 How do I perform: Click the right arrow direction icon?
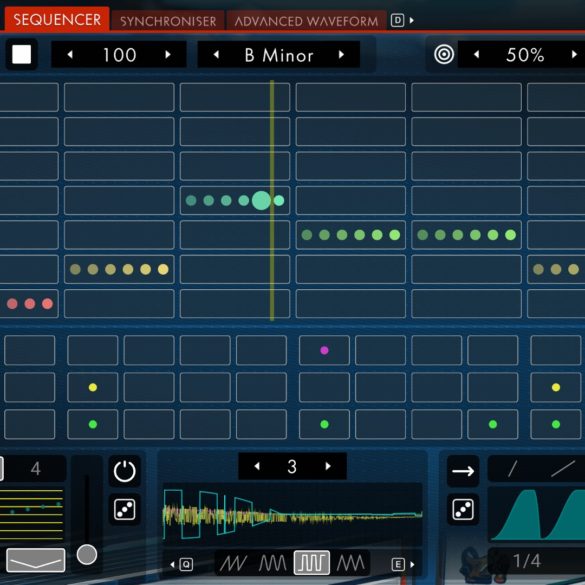tap(463, 471)
